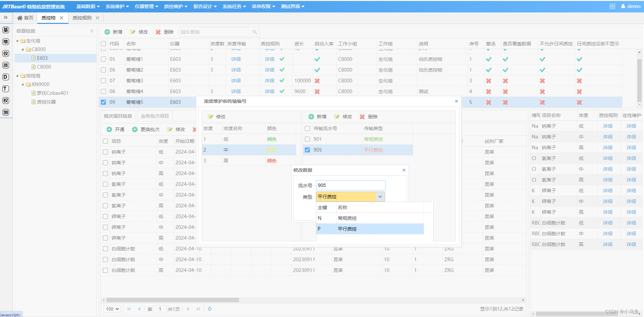Click 更换批次 button
Screen dimensions: 644x317
pyautogui.click(x=146, y=129)
